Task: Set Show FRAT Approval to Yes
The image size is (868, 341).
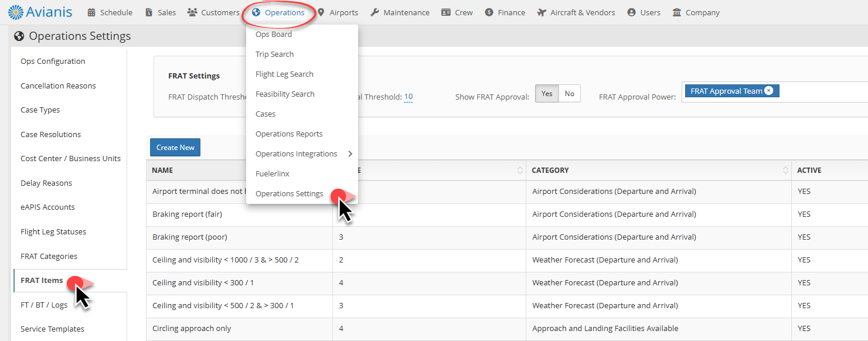Action: (547, 94)
